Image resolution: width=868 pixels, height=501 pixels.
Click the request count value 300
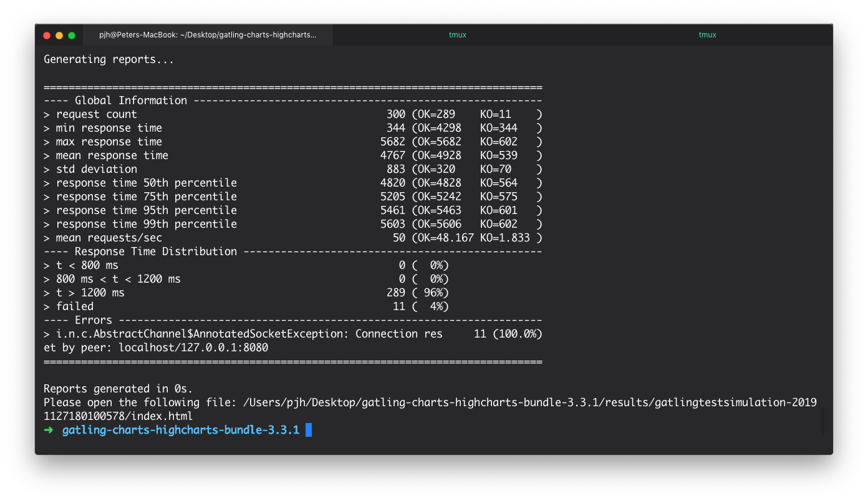pyautogui.click(x=396, y=114)
